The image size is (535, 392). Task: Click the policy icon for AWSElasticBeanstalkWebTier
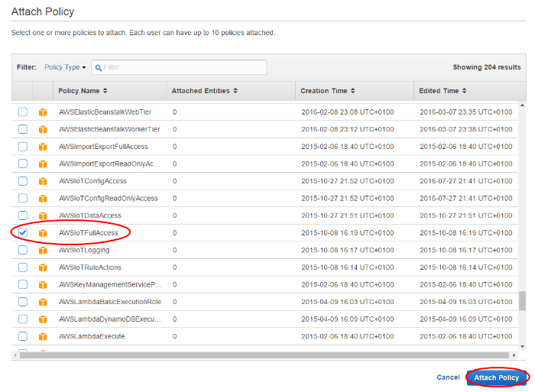pos(43,112)
